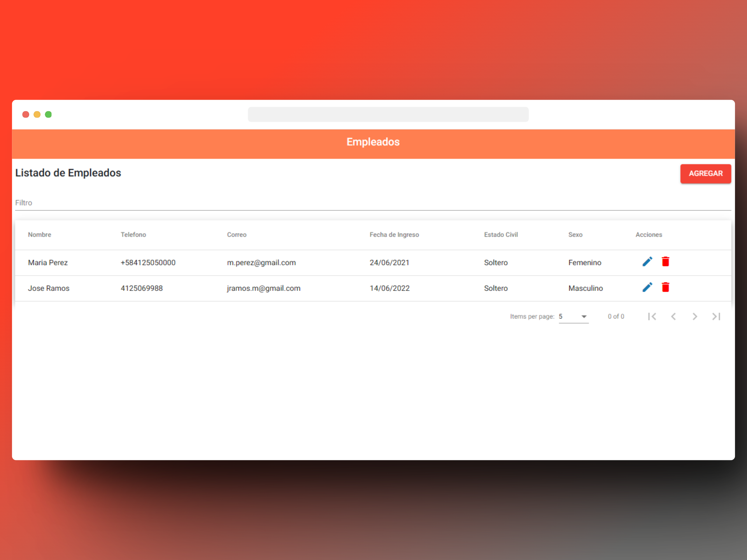Jump to the last page of results
Image resolution: width=747 pixels, height=560 pixels.
(716, 317)
